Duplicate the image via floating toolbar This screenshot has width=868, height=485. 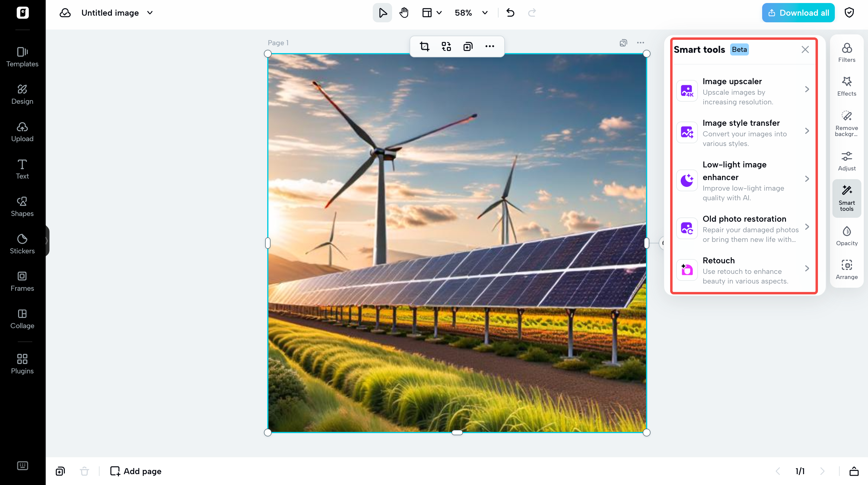468,46
